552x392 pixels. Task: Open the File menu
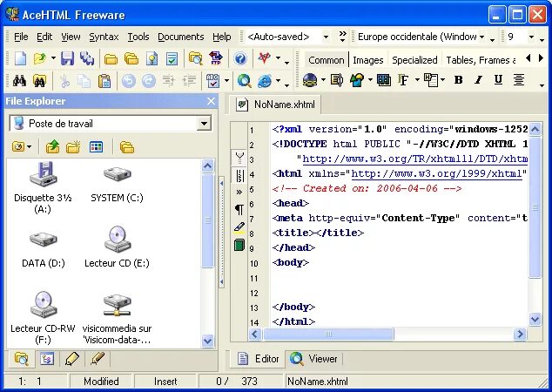click(x=21, y=37)
